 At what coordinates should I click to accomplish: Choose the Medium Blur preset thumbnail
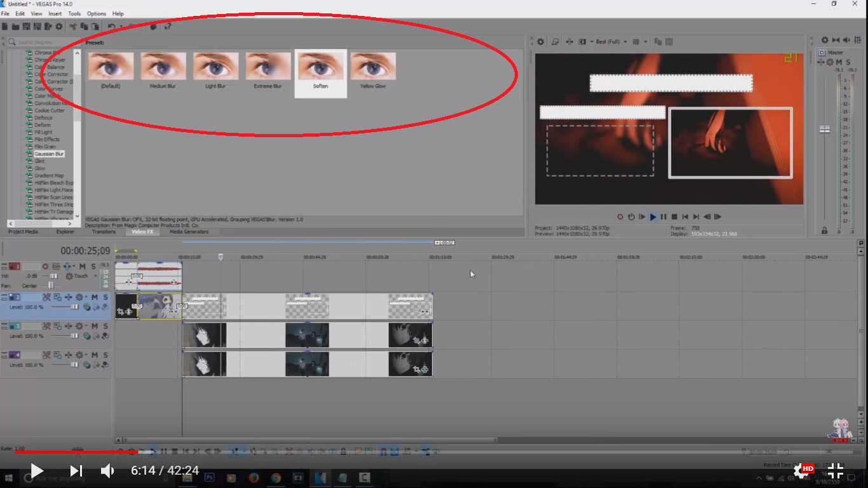tap(163, 66)
